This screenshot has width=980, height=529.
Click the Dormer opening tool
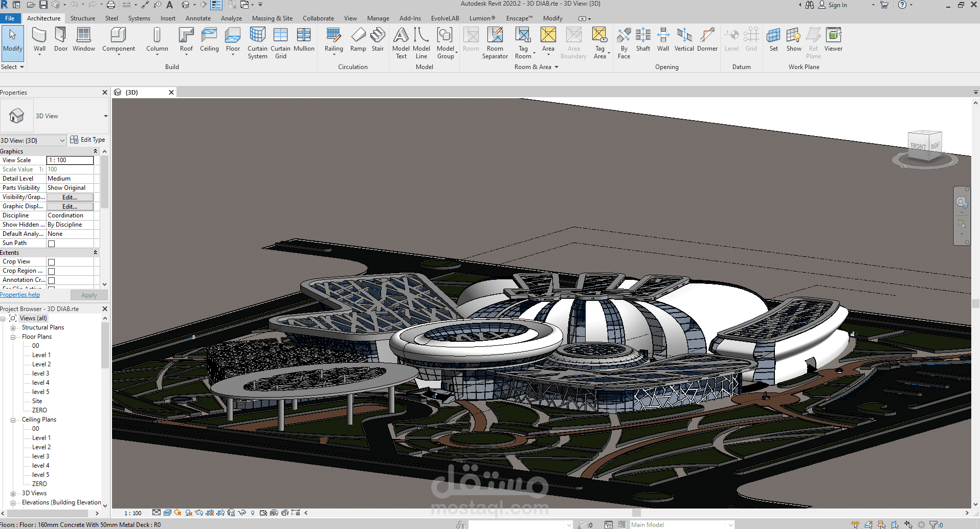coord(707,40)
